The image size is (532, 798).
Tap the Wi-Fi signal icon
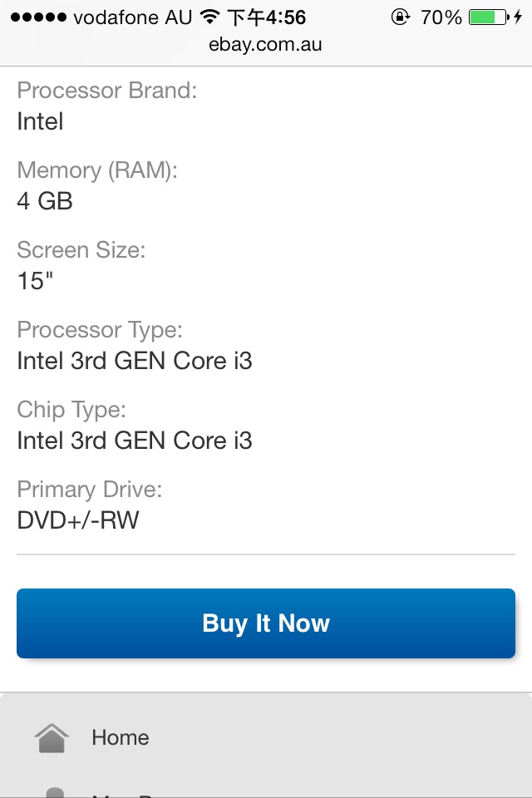210,17
